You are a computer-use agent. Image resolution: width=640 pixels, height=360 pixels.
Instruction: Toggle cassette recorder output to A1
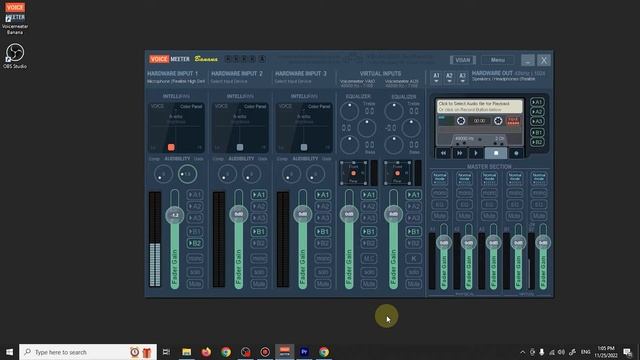pos(537,102)
